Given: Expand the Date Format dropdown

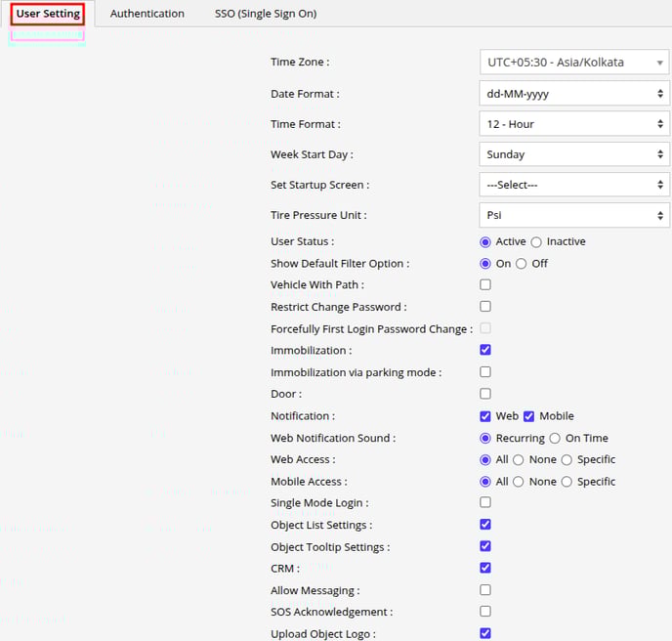Looking at the screenshot, I should tap(573, 94).
